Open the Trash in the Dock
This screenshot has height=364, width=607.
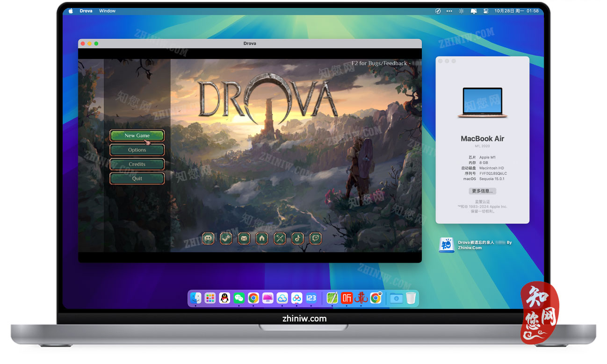[x=411, y=298]
